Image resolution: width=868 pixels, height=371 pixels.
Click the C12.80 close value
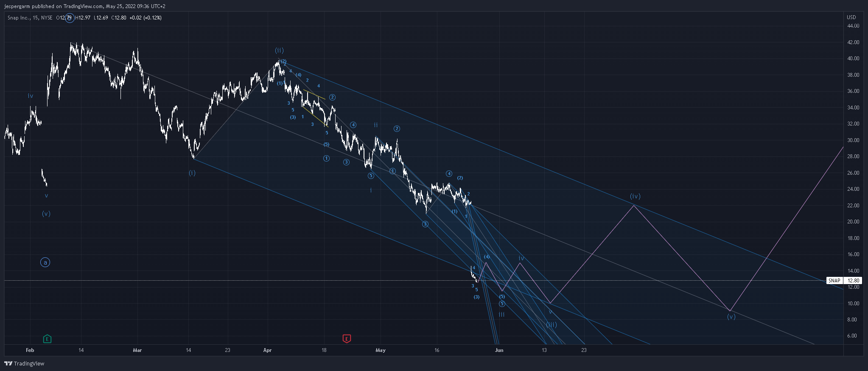coord(119,18)
